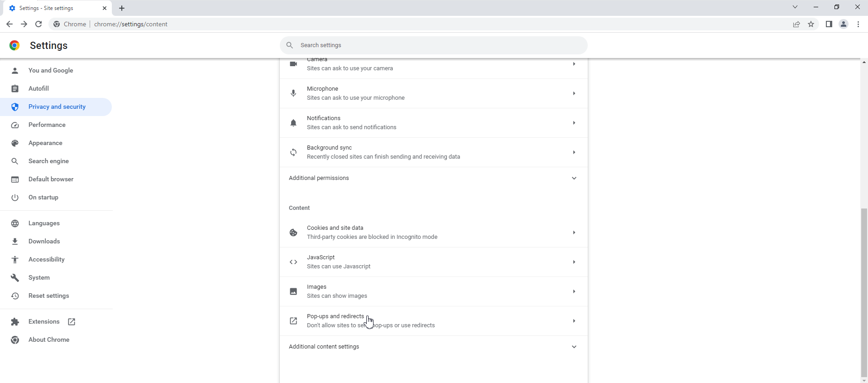
Task: Open Chrome three-dot menu
Action: click(x=858, y=24)
